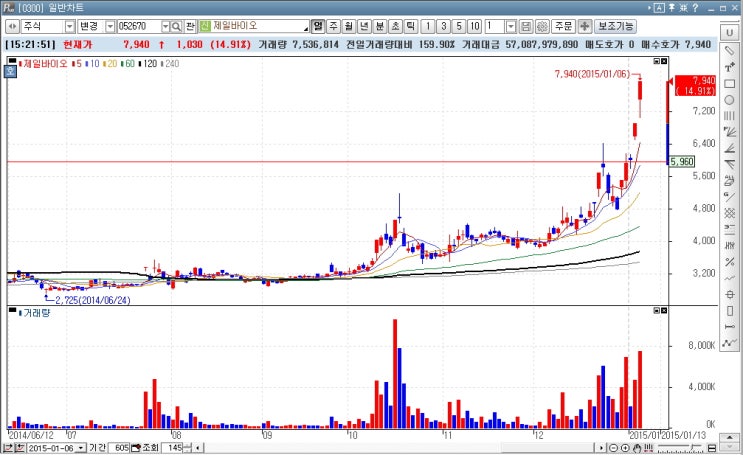Select the horizontal measure tool
The width and height of the screenshot is (743, 455).
click(730, 327)
